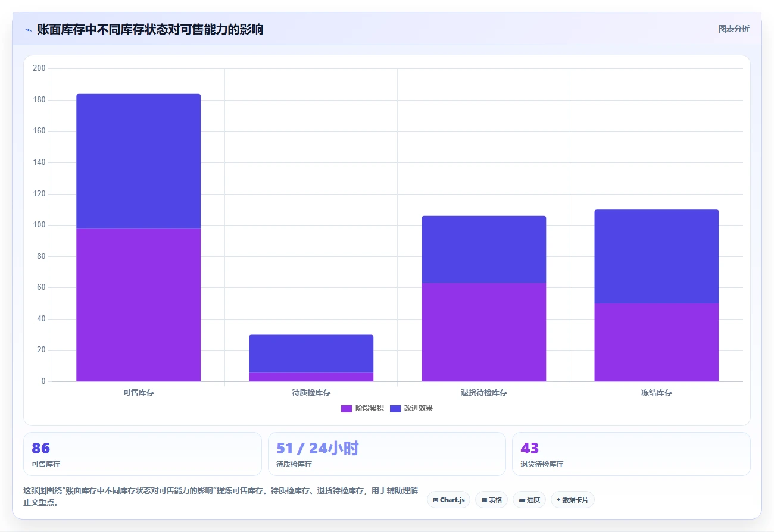Screen dimensions: 774x532
Task: Click the 100 y-axis tick label
Action: (39, 225)
